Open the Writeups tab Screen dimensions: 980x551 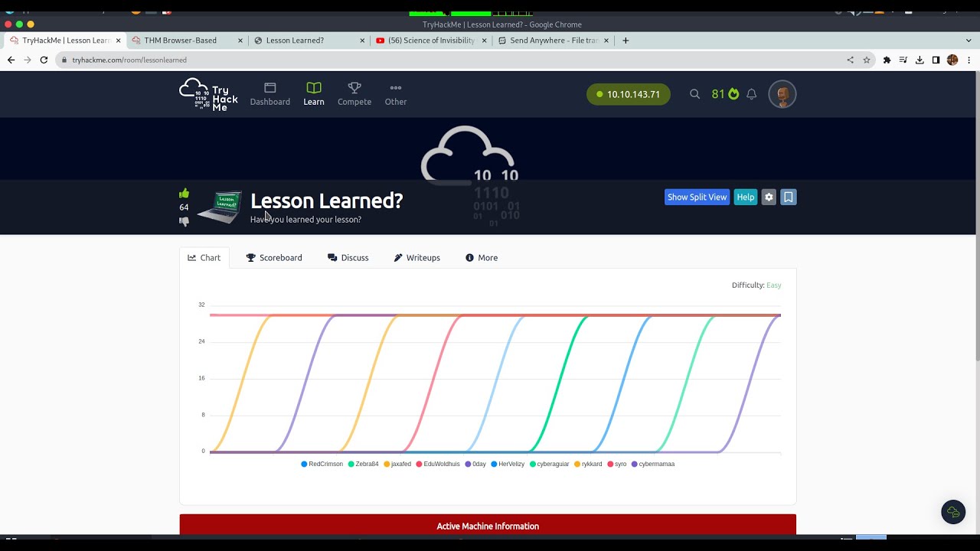[417, 258]
